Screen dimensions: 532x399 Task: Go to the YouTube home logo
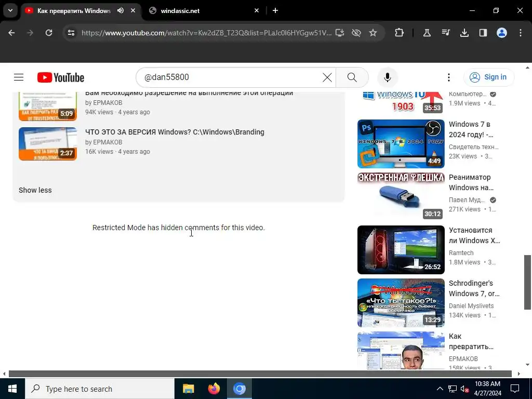[x=61, y=77]
